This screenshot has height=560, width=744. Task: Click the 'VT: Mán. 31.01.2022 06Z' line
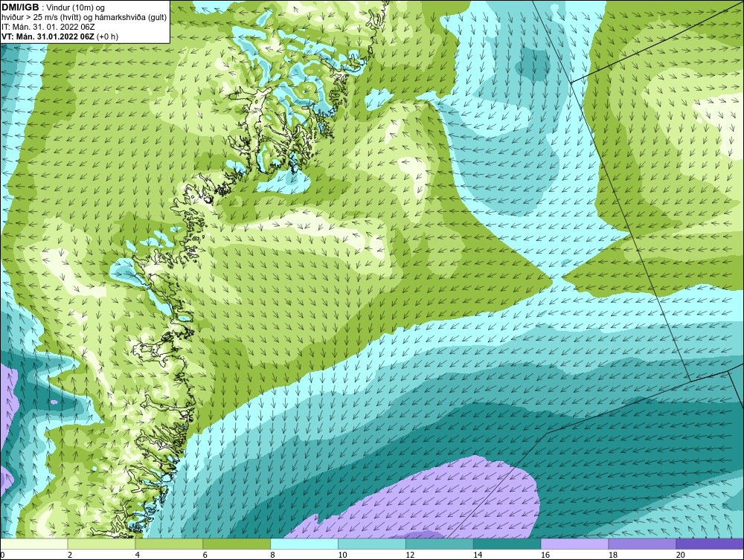tap(60, 36)
